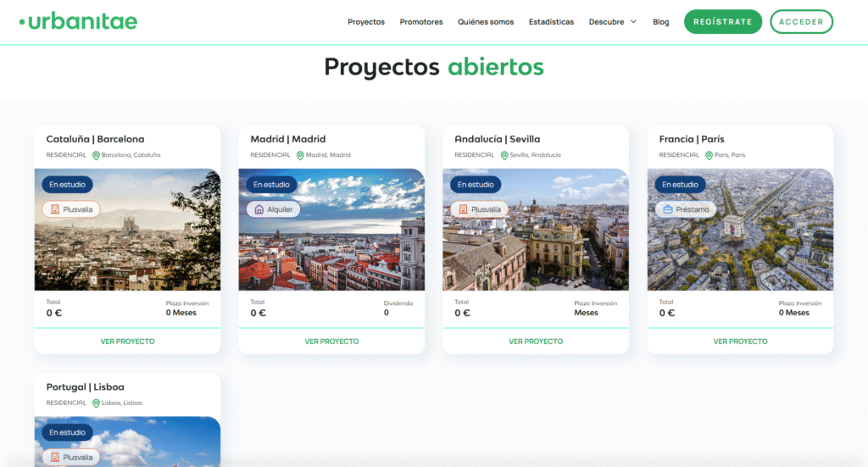868x467 pixels.
Task: Click VER PROYECTO on the Cataluña Barcelona card
Action: click(x=127, y=342)
